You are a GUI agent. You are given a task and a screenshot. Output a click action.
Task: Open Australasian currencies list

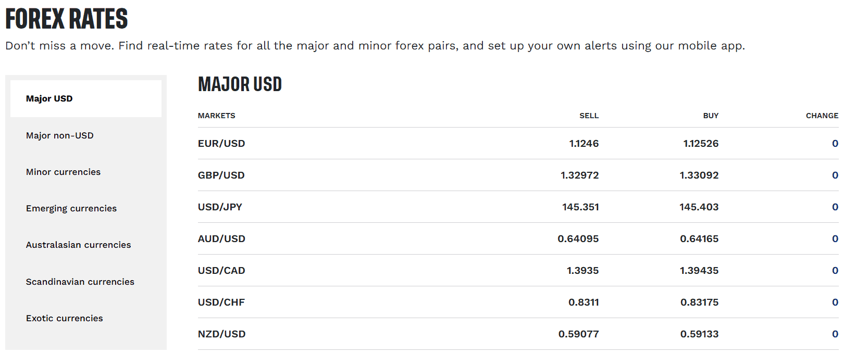tap(79, 245)
